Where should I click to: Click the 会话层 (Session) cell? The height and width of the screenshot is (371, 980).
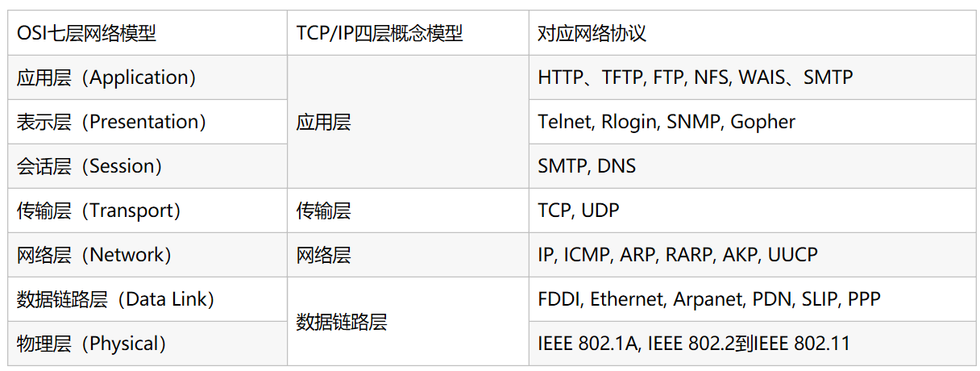click(147, 166)
